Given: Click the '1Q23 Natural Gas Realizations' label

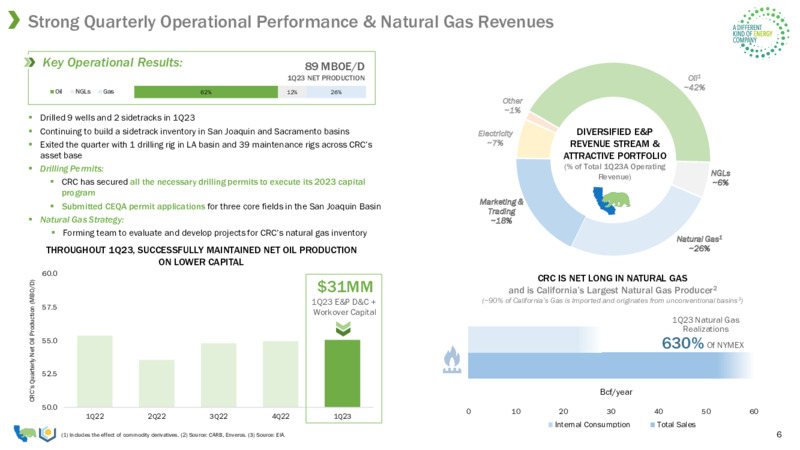Looking at the screenshot, I should tap(706, 324).
